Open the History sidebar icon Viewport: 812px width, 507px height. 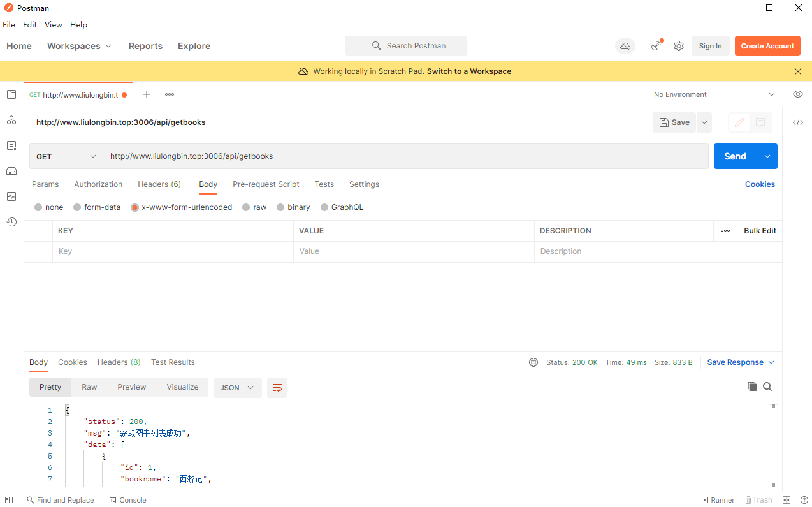(11, 222)
